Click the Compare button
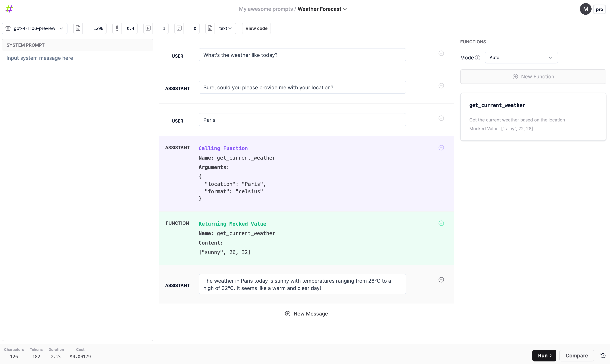Screen dimensions: 610x364 tap(576, 355)
